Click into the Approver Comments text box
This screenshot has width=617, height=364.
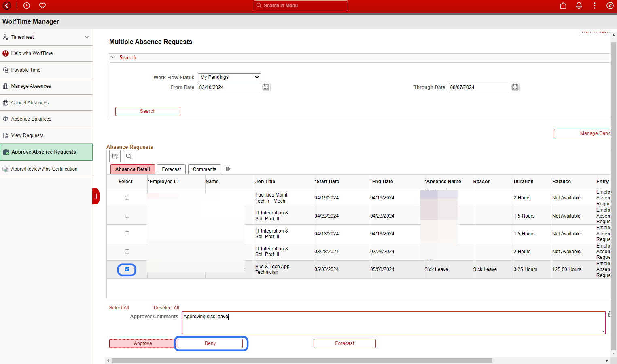click(394, 323)
